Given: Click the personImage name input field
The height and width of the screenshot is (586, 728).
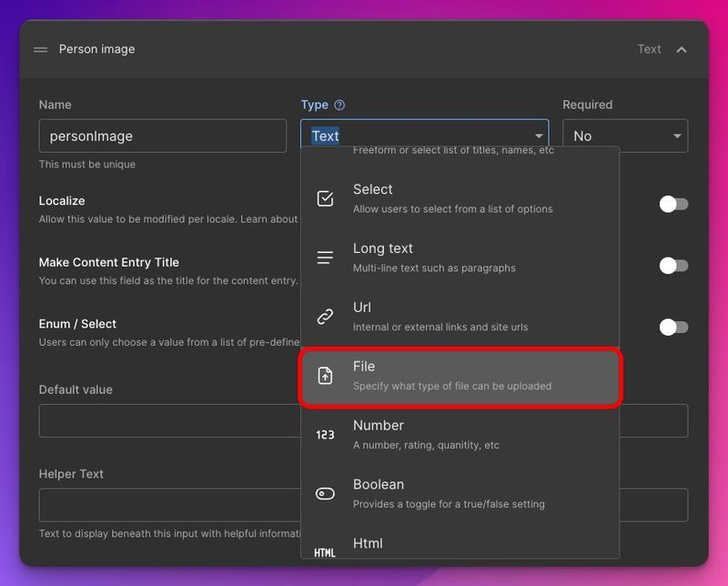Looking at the screenshot, I should 162,136.
